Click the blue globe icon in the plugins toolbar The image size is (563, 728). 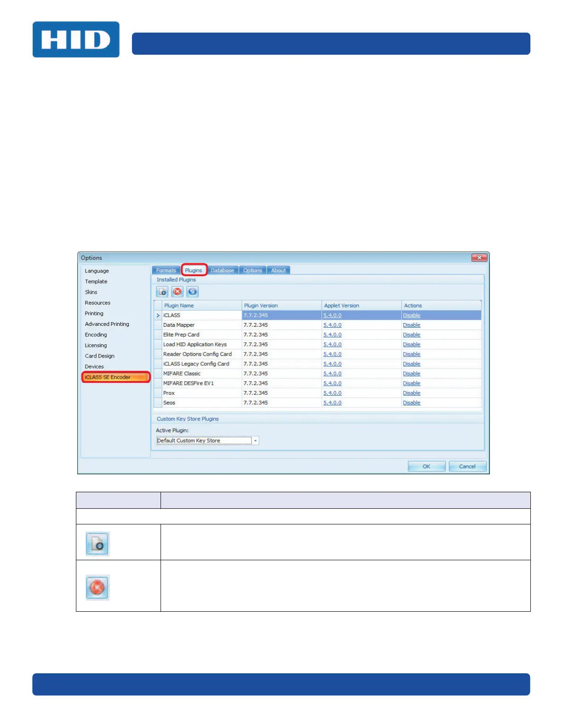(193, 292)
